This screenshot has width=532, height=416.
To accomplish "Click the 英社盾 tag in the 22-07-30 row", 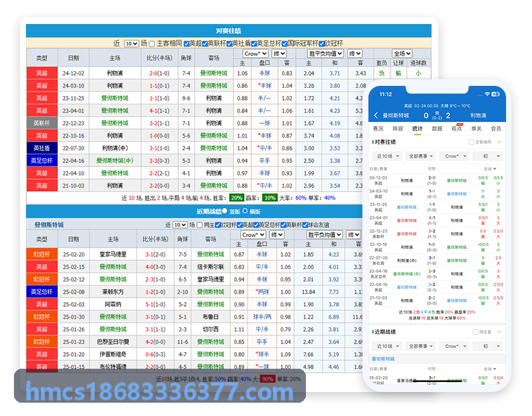I will pos(42,148).
